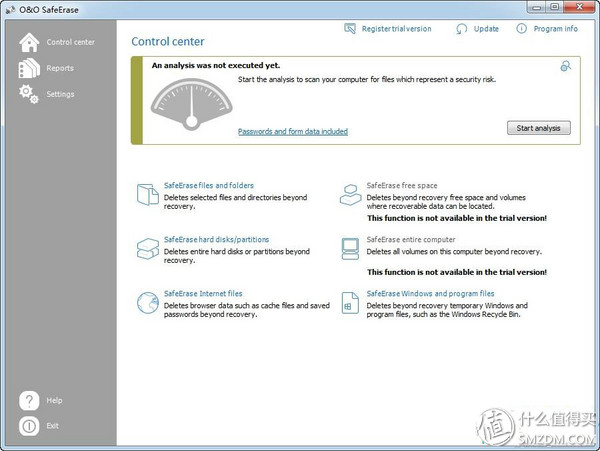Click the Update link text

tap(486, 29)
